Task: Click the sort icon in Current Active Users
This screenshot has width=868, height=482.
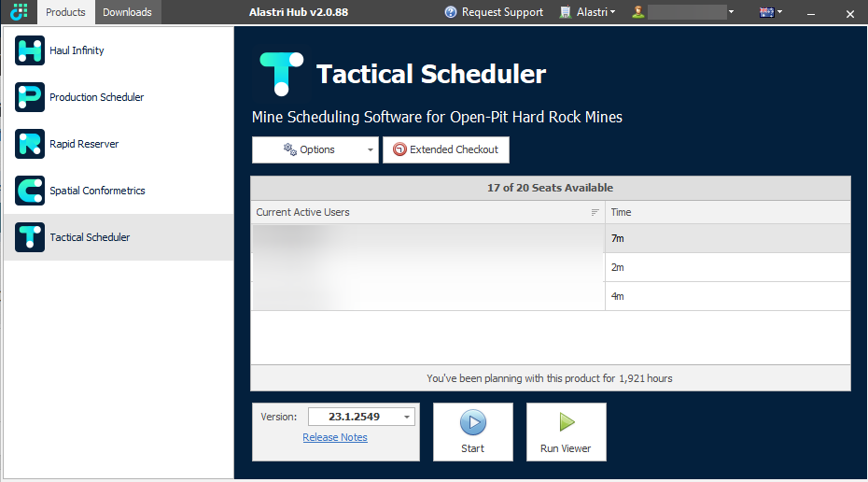Action: click(595, 212)
